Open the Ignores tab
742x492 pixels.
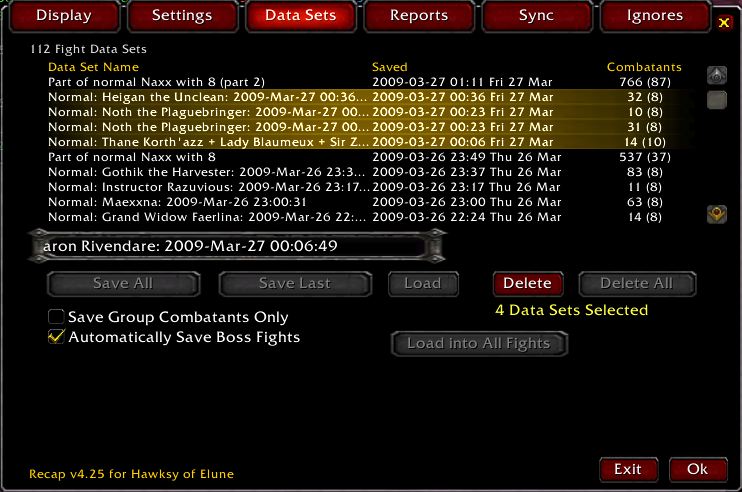pyautogui.click(x=655, y=16)
